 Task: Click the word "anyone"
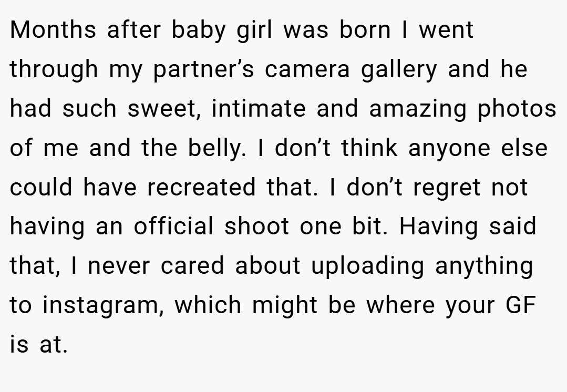click(449, 149)
